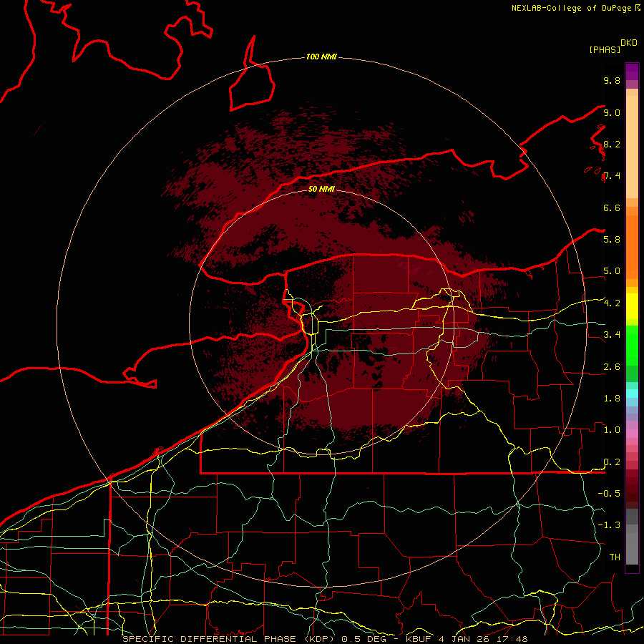The height and width of the screenshot is (644, 644).
Task: Click the 5.8 value on the scale
Action: (x=612, y=239)
